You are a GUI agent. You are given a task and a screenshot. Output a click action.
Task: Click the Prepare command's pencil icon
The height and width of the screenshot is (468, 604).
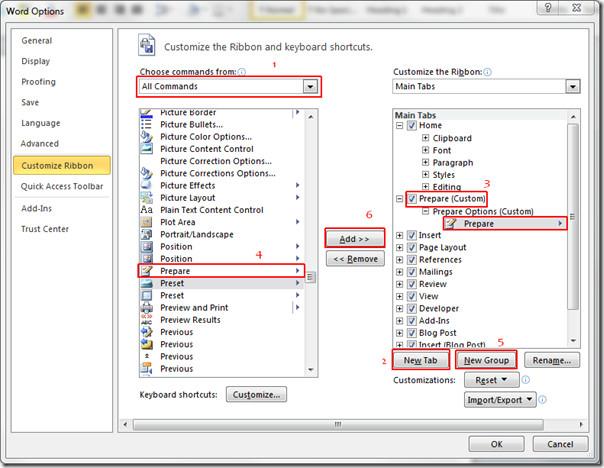[147, 271]
